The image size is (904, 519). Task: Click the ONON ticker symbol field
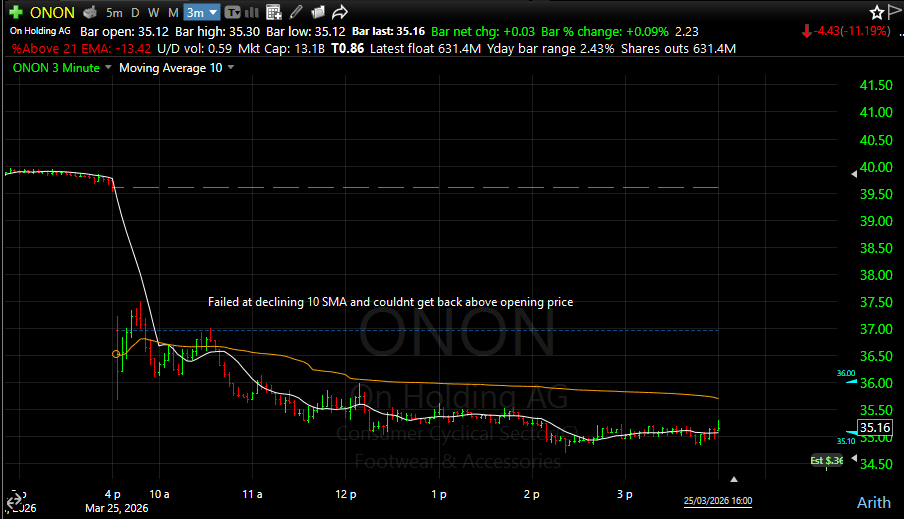[x=50, y=12]
